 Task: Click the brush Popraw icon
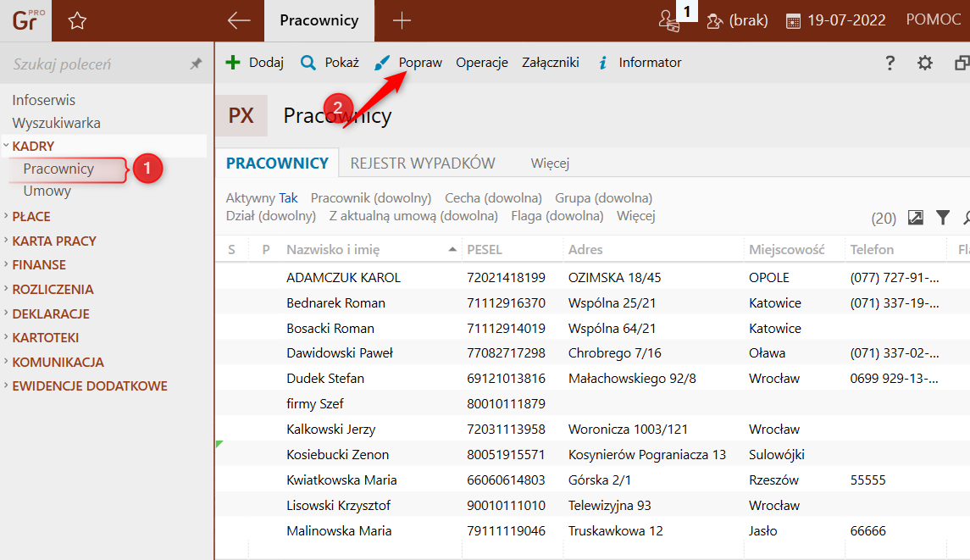point(382,63)
